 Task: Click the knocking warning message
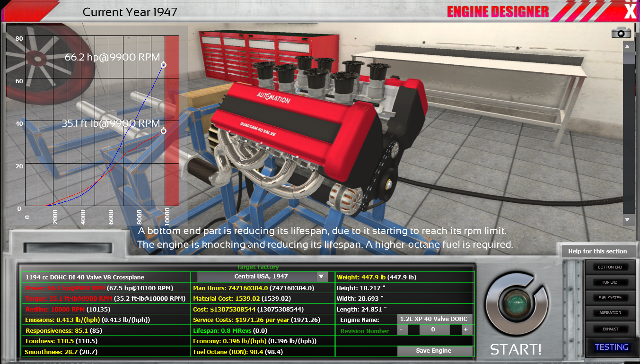(x=325, y=244)
